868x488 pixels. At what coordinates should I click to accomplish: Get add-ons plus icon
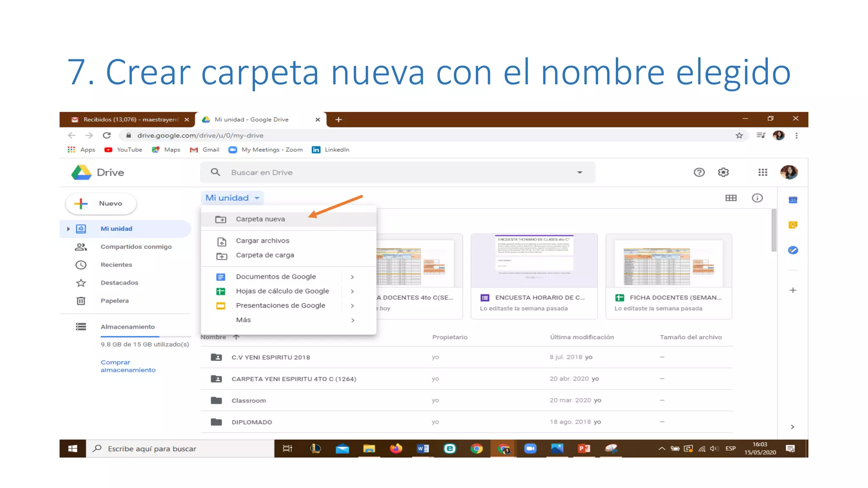point(793,290)
